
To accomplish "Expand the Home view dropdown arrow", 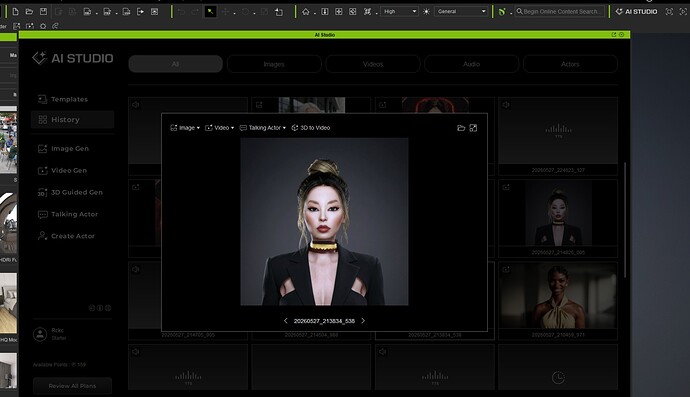I will click(314, 14).
